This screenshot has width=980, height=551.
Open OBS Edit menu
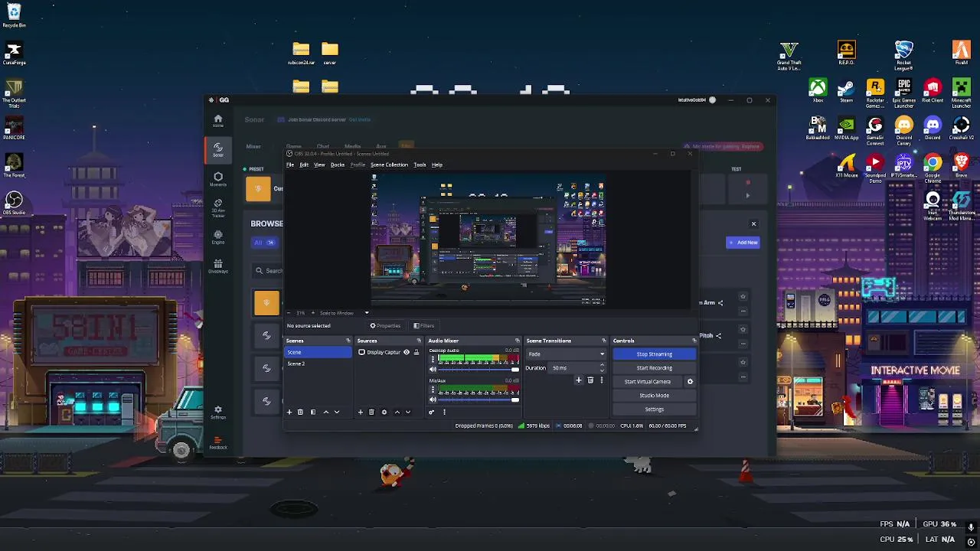point(304,165)
